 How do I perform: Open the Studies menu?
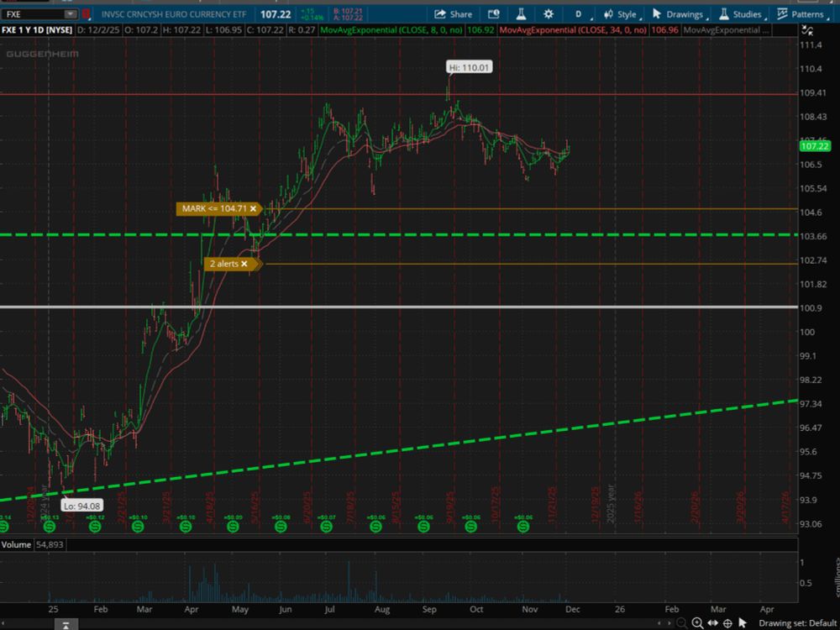point(743,14)
